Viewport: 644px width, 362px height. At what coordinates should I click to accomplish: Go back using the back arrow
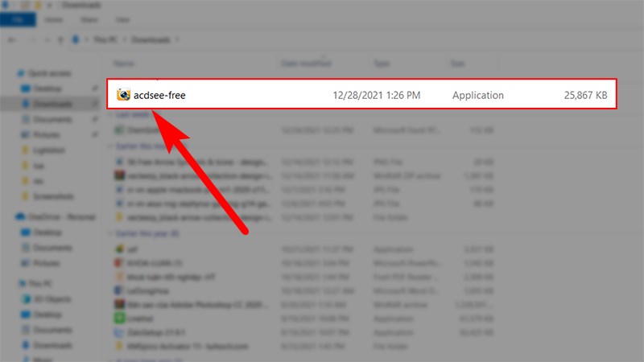(12, 39)
